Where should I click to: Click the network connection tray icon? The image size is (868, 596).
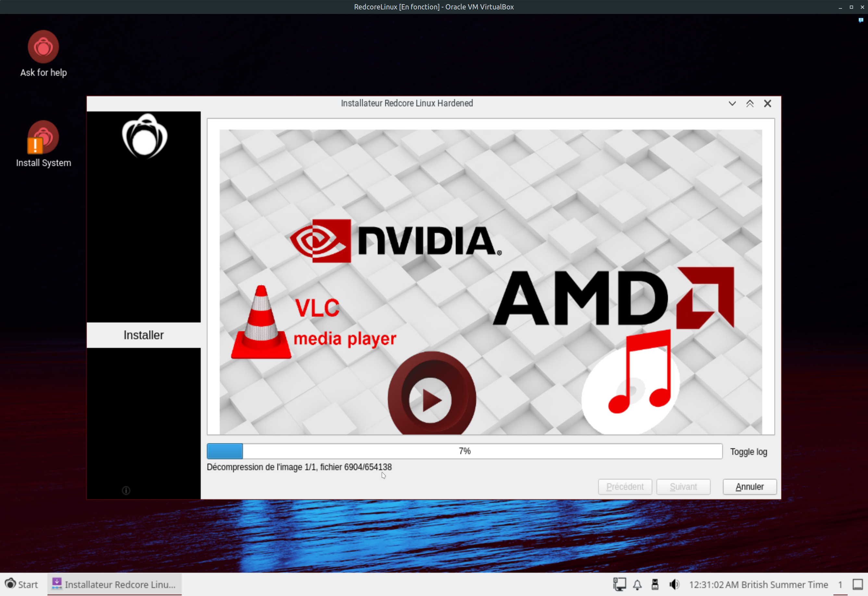point(619,584)
